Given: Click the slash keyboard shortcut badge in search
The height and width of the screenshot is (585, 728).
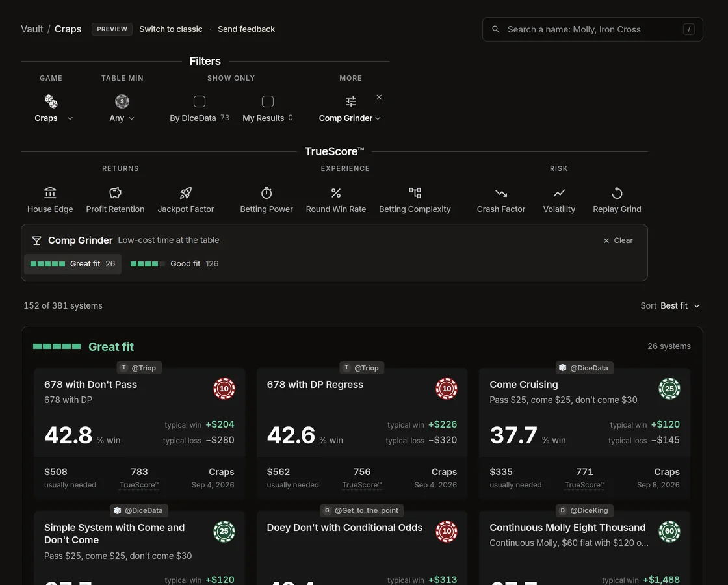Looking at the screenshot, I should [x=689, y=29].
